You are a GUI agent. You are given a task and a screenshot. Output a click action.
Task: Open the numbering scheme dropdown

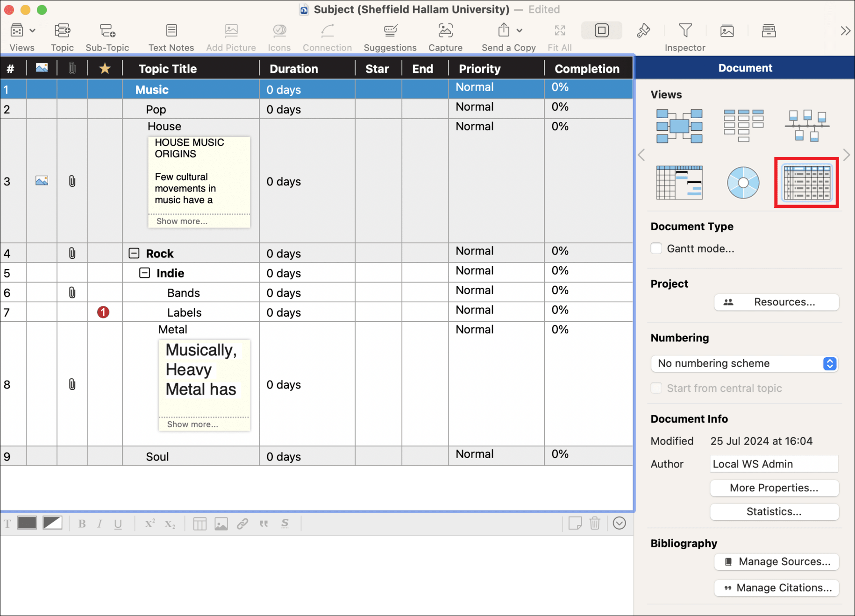(744, 363)
